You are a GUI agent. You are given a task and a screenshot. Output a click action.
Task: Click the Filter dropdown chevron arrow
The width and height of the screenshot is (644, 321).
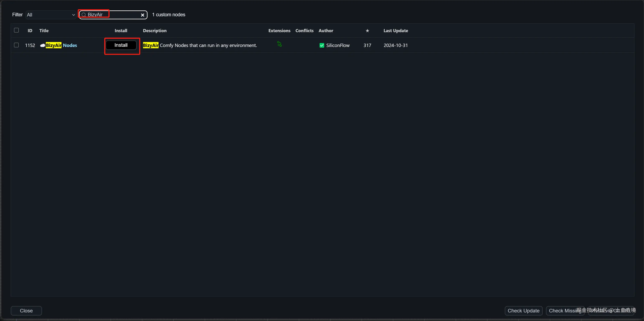pyautogui.click(x=73, y=15)
